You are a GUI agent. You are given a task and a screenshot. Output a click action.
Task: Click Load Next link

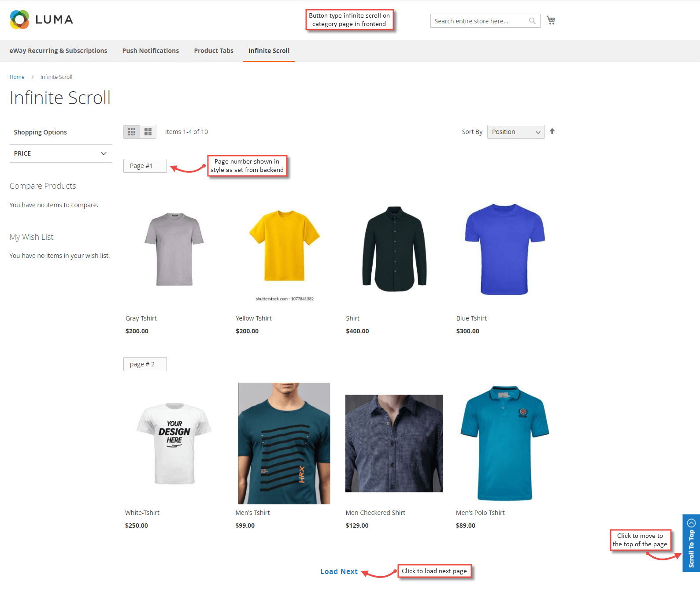click(339, 571)
